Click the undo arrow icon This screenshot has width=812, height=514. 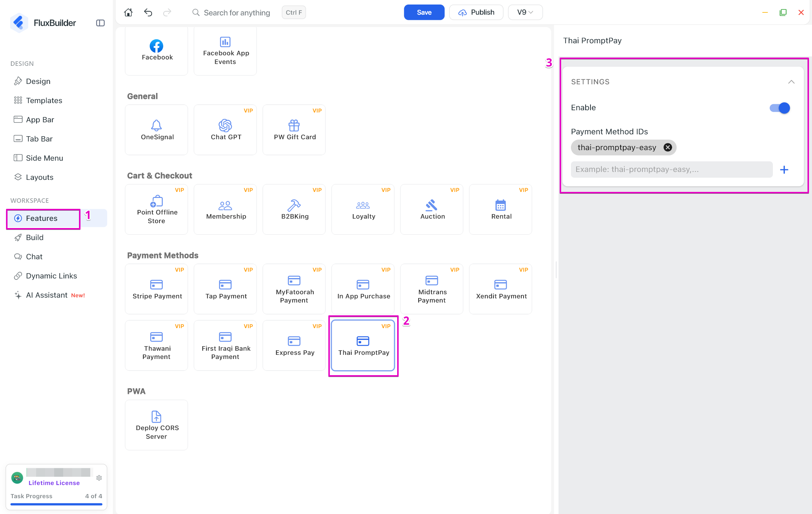click(x=148, y=12)
